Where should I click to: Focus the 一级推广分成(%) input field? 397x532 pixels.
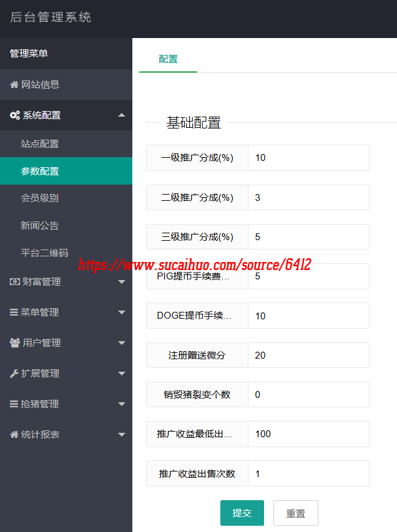[308, 158]
